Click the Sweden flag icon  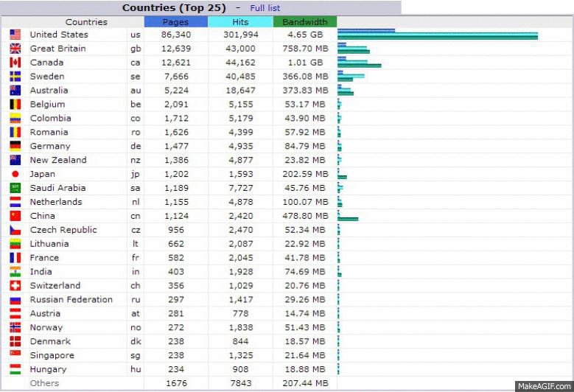point(15,77)
